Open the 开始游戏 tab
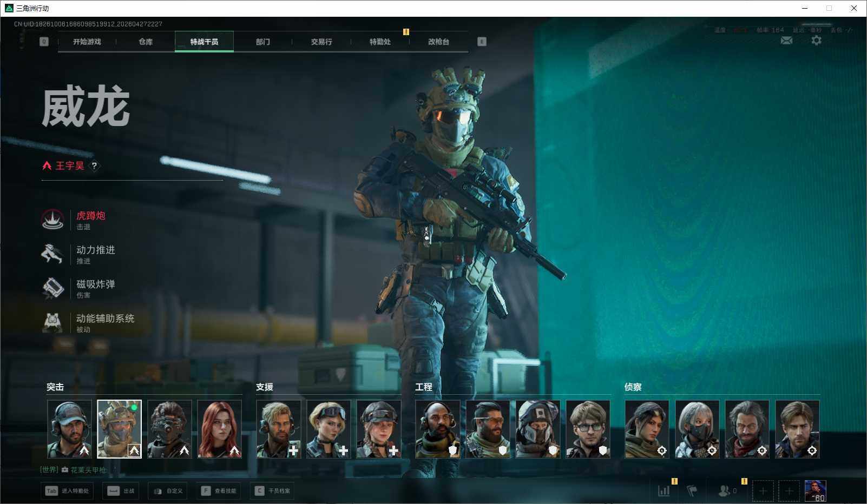867x504 pixels. 87,42
